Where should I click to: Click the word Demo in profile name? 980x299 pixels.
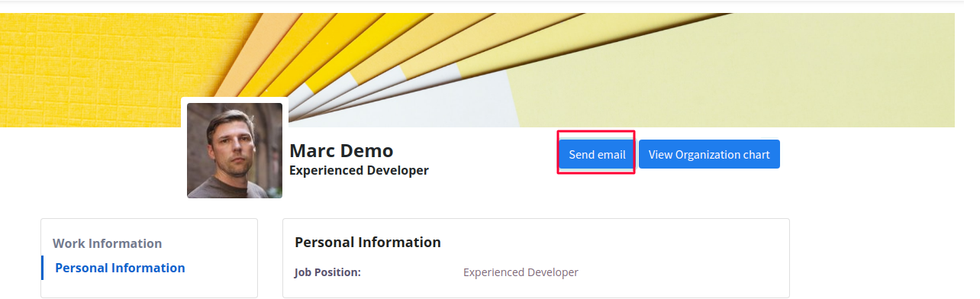click(363, 150)
